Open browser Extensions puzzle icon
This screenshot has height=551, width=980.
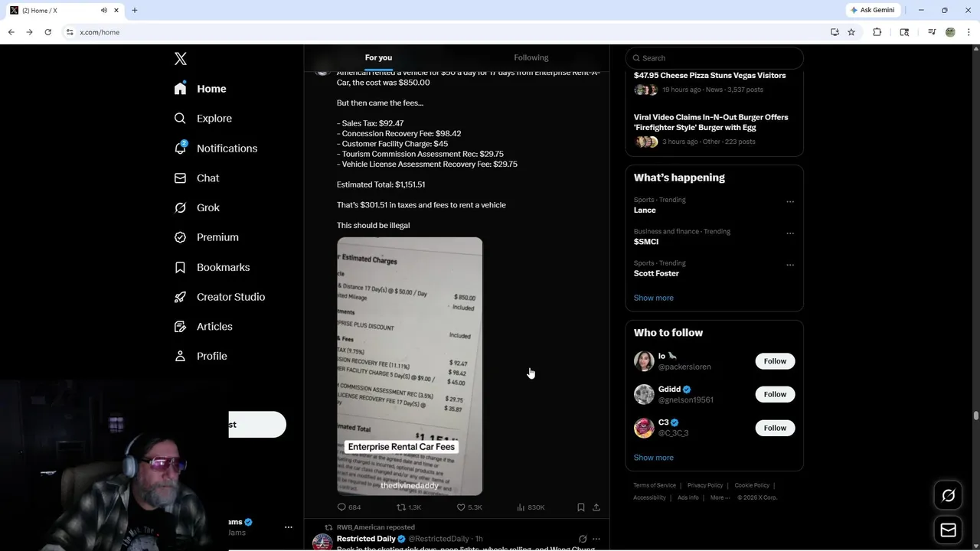(877, 32)
